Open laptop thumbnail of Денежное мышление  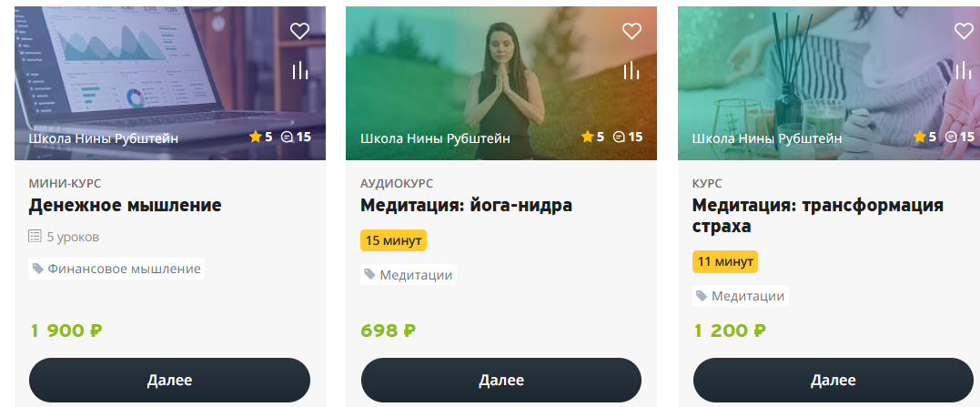tap(170, 83)
